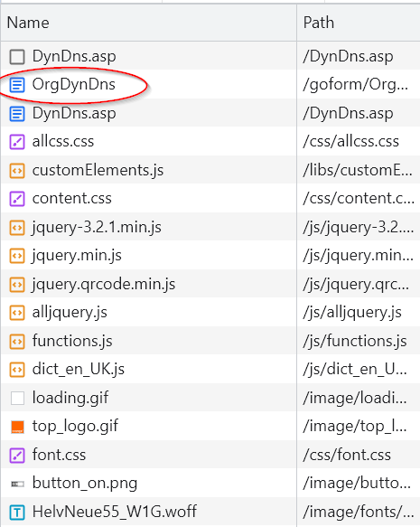Image resolution: width=420 pixels, height=527 pixels.
Task: Open the top_logo.gif request
Action: coord(75,427)
